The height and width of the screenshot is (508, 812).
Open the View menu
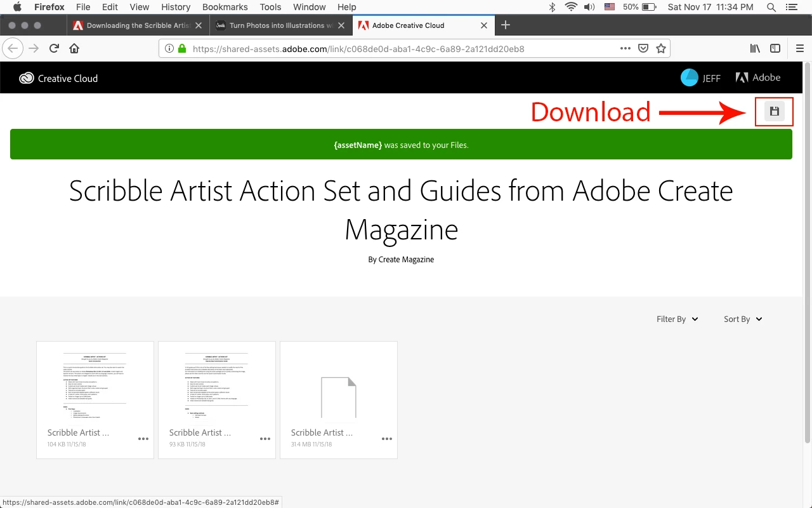tap(139, 7)
